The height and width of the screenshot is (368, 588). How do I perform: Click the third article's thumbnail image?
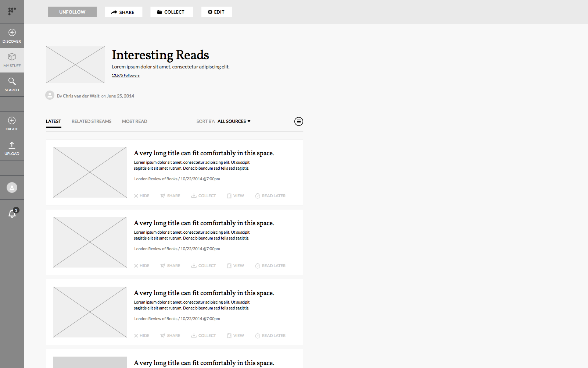[x=90, y=312]
